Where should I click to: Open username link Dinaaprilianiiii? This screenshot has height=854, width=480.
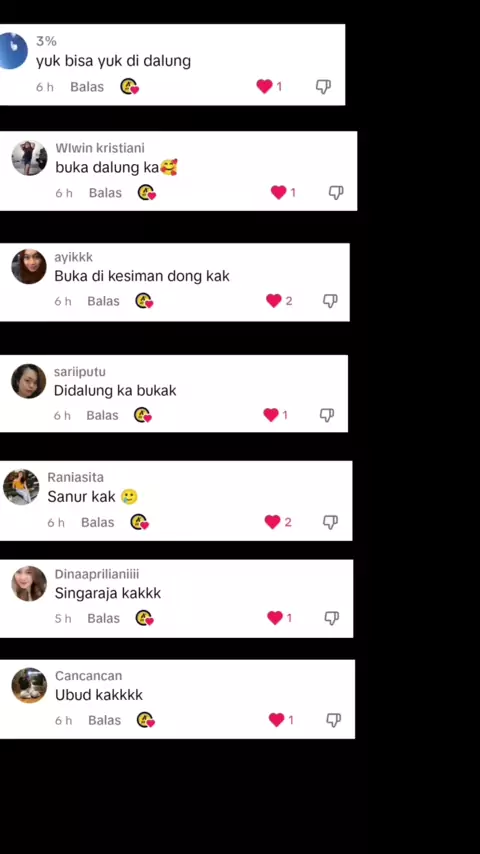coord(97,574)
